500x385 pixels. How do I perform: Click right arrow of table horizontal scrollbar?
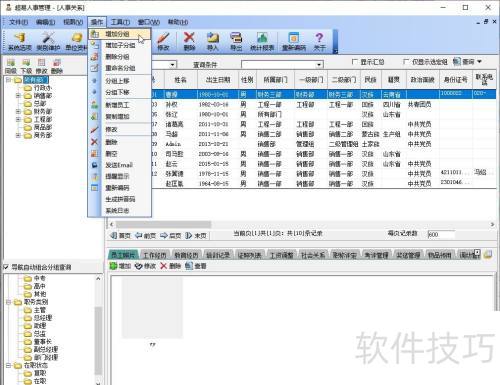tap(492, 224)
